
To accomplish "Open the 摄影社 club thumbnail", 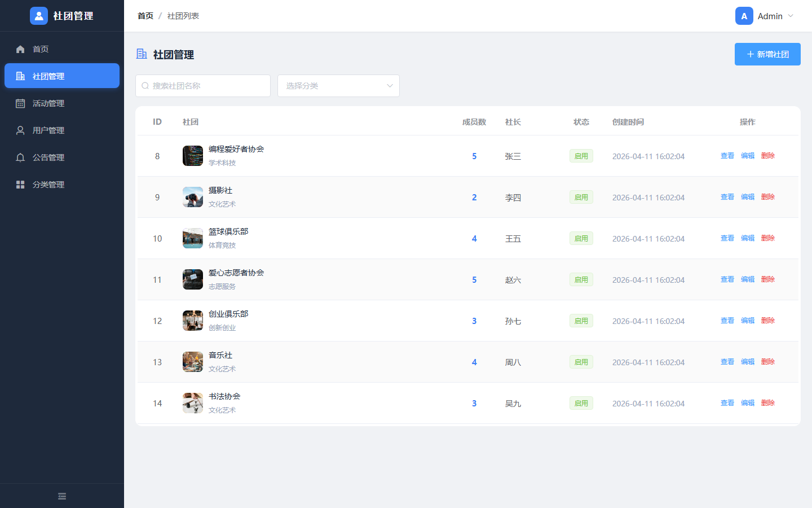I will (x=193, y=197).
